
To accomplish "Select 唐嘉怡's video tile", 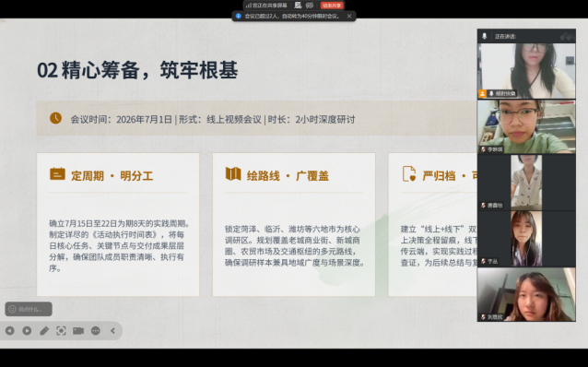I will [526, 182].
